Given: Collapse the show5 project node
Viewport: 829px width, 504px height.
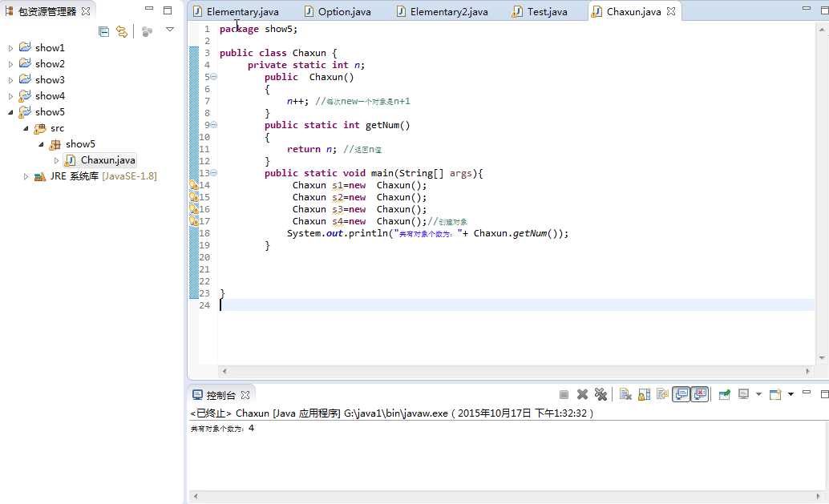Looking at the screenshot, I should click(10, 112).
